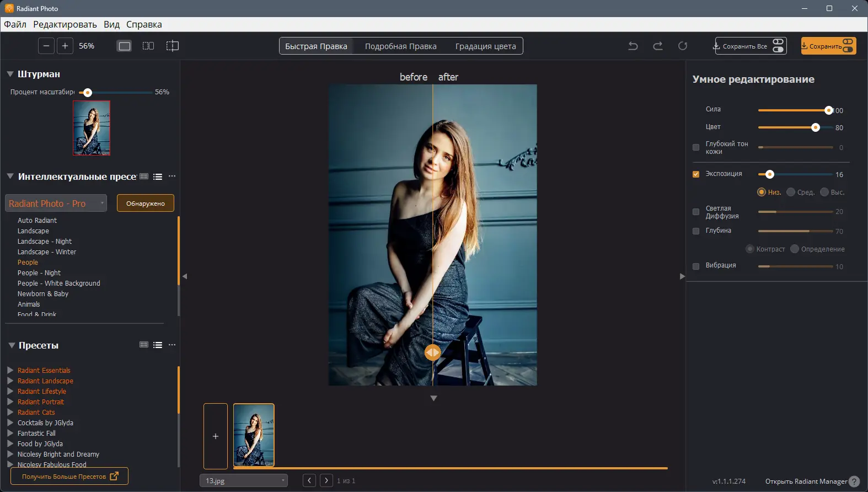Image resolution: width=868 pixels, height=492 pixels.
Task: Go to the next image
Action: click(x=326, y=480)
